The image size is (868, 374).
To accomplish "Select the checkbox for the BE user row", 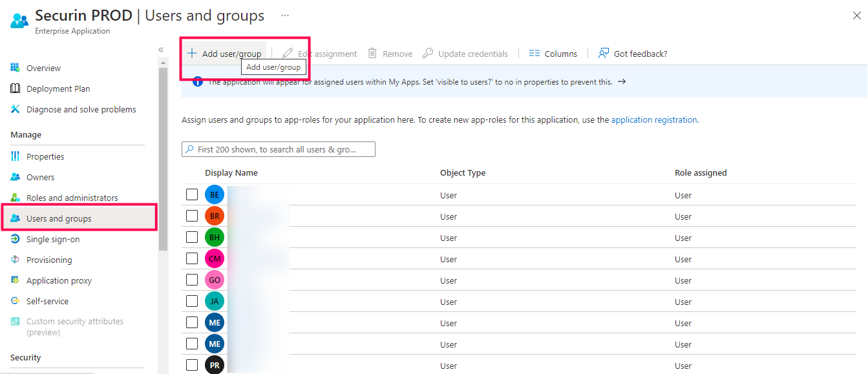I will (x=192, y=194).
